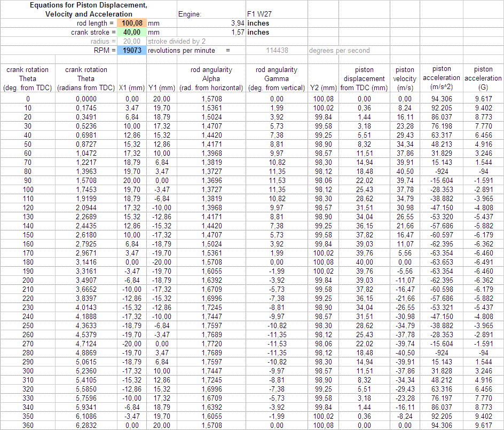This screenshot has height=430, width=504.
Task: Select the RPM cell 19073
Action: pos(132,51)
